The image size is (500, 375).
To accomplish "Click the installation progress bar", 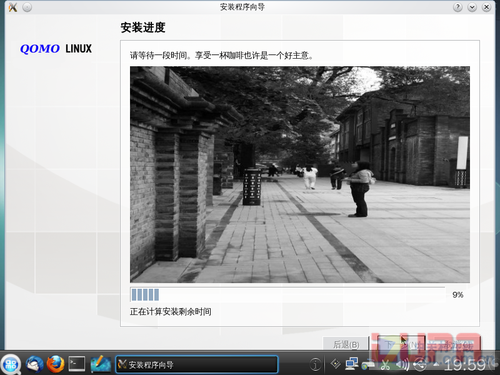I will click(287, 295).
